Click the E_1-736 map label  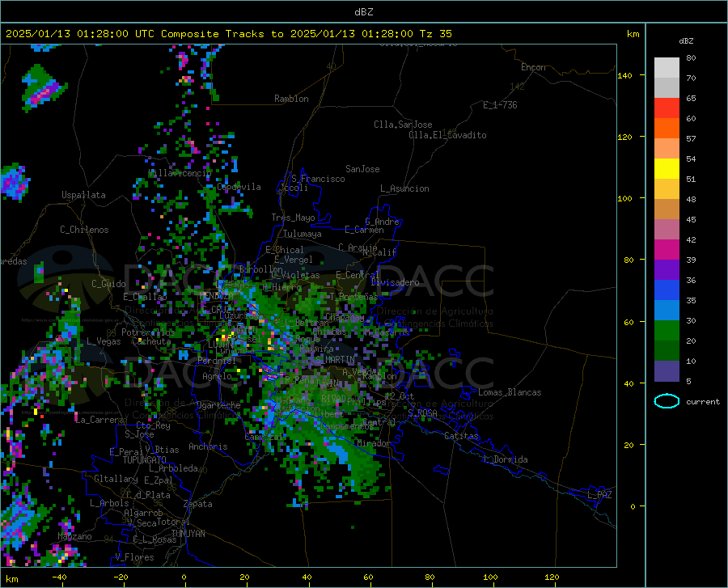pos(500,105)
